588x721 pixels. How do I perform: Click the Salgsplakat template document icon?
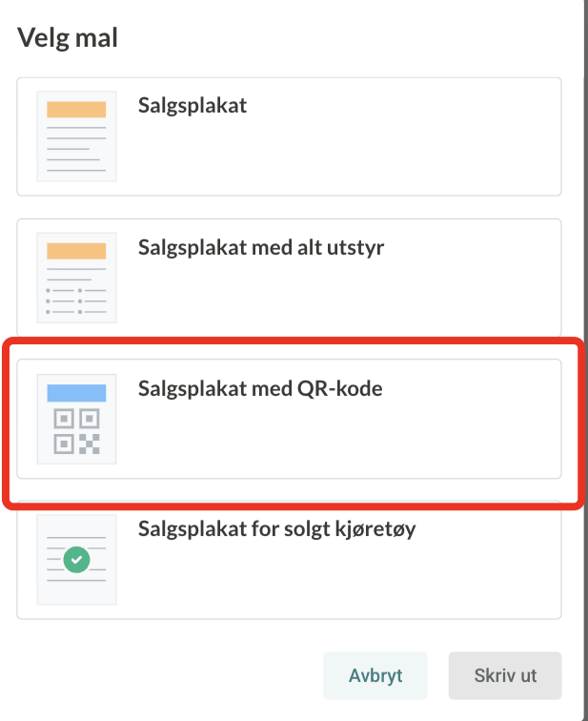[x=76, y=135]
